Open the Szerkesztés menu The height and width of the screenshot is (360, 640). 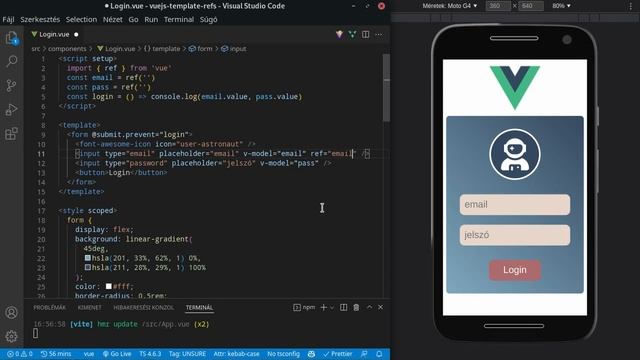click(40, 19)
